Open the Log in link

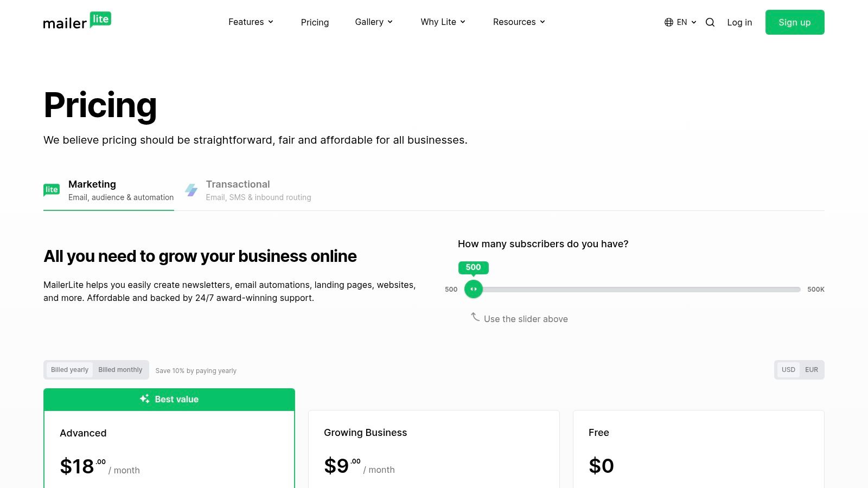pos(739,22)
